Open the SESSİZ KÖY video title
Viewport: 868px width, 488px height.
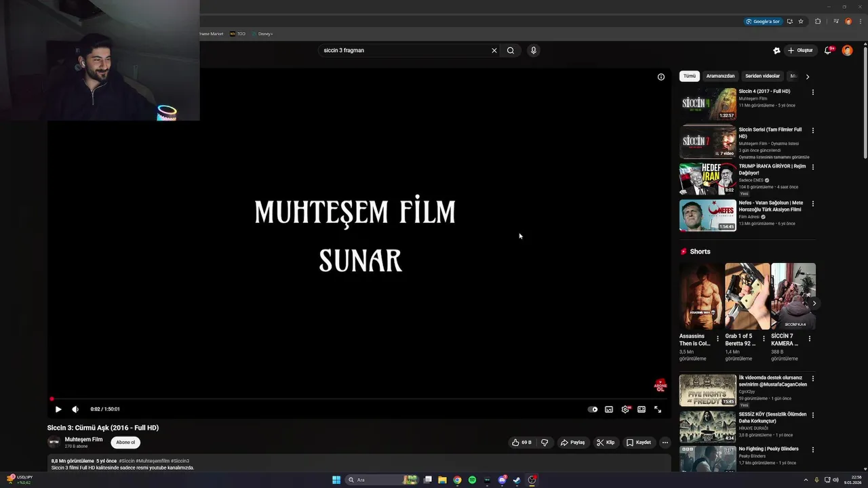click(x=772, y=418)
